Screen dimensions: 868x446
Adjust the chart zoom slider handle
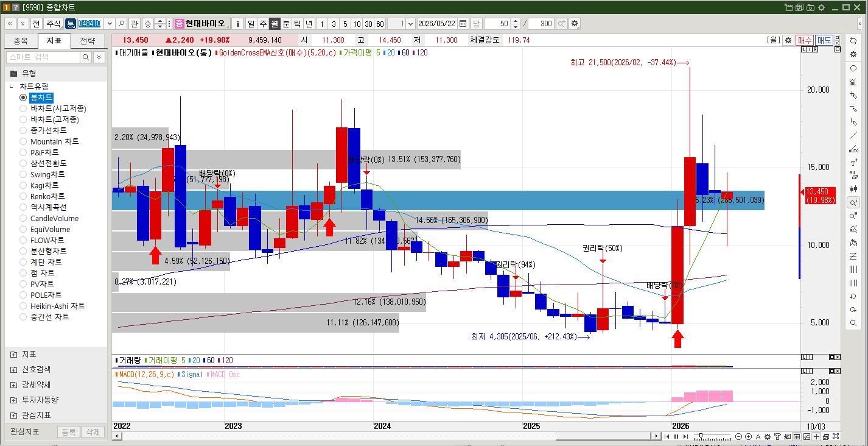[x=702, y=436]
